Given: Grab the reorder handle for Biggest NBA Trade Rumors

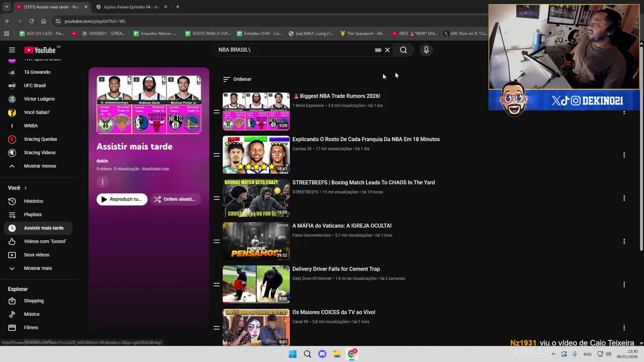Looking at the screenshot, I should [x=216, y=112].
